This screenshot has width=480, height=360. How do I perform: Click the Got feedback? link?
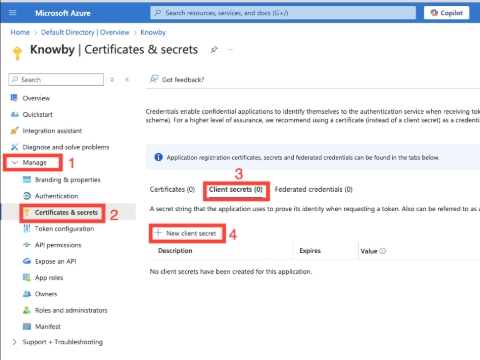[183, 80]
